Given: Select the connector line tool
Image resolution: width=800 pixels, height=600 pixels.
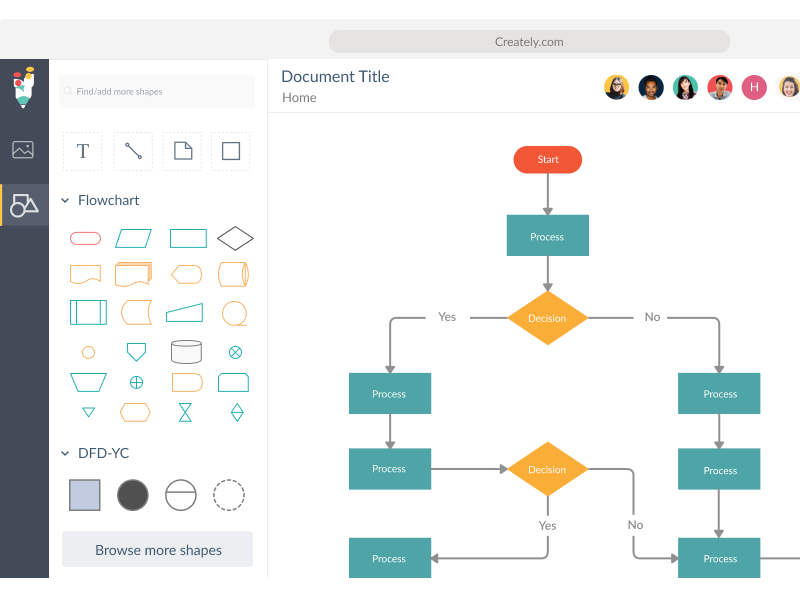Looking at the screenshot, I should coord(133,151).
